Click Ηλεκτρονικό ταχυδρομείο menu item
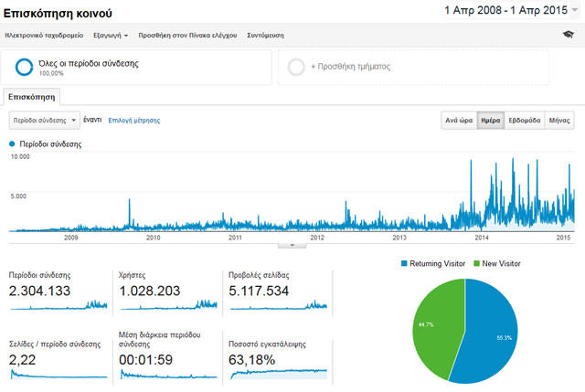 [43, 35]
